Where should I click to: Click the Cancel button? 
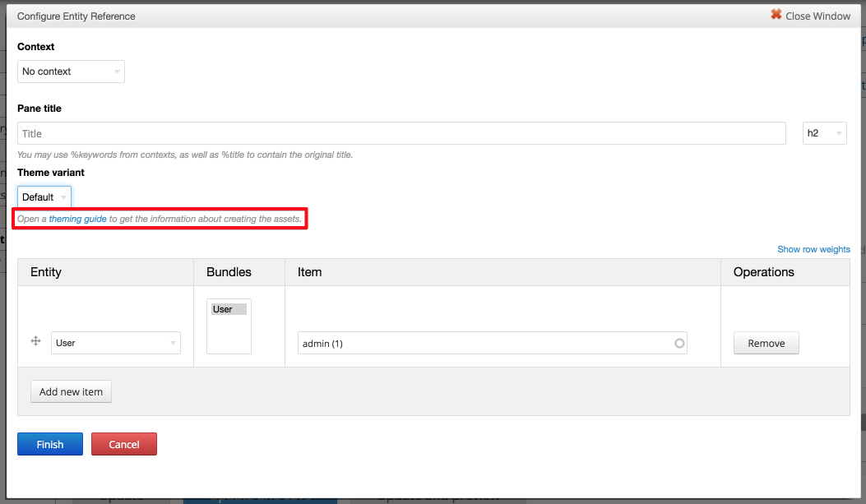[x=123, y=444]
